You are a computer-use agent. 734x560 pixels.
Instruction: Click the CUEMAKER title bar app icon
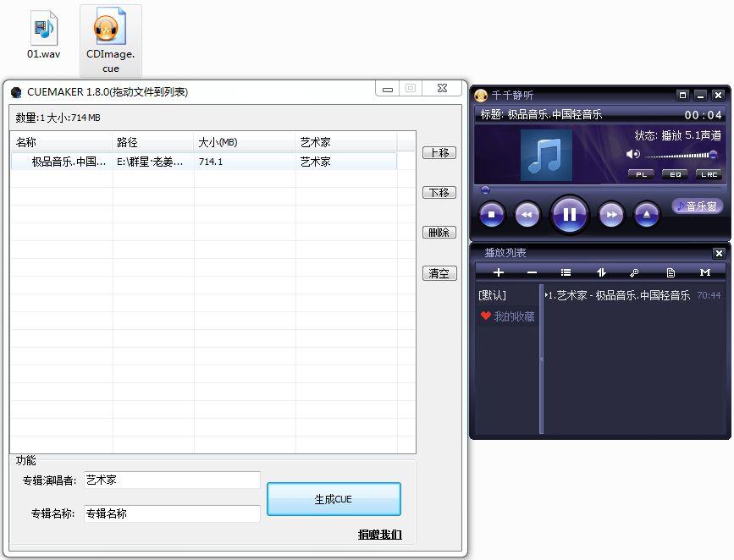tap(16, 92)
